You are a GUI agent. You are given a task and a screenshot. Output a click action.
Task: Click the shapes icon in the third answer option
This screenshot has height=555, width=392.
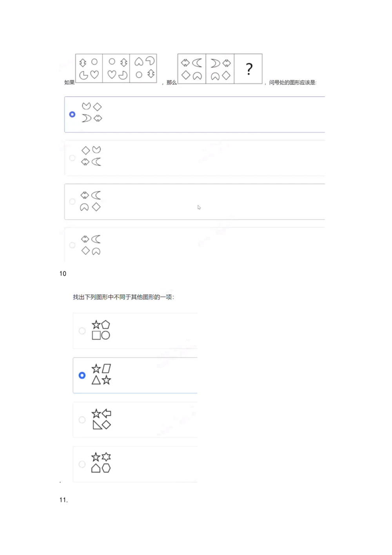(x=91, y=201)
